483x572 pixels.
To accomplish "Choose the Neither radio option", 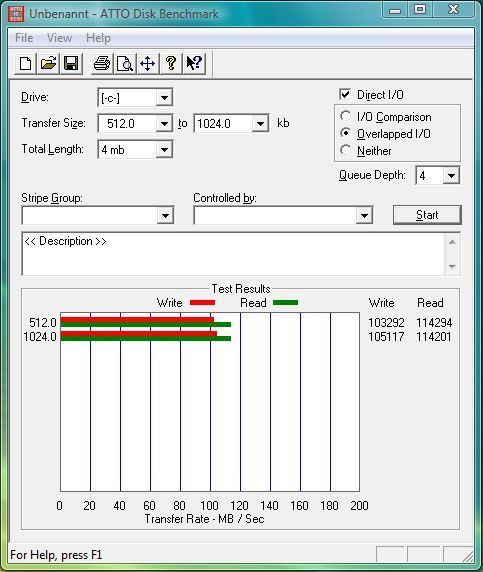I will [x=345, y=150].
